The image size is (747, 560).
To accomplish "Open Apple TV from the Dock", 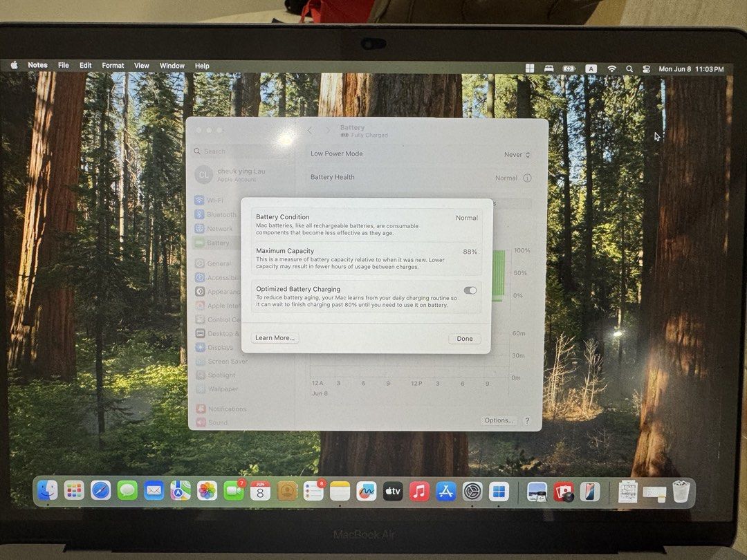I will (x=393, y=491).
